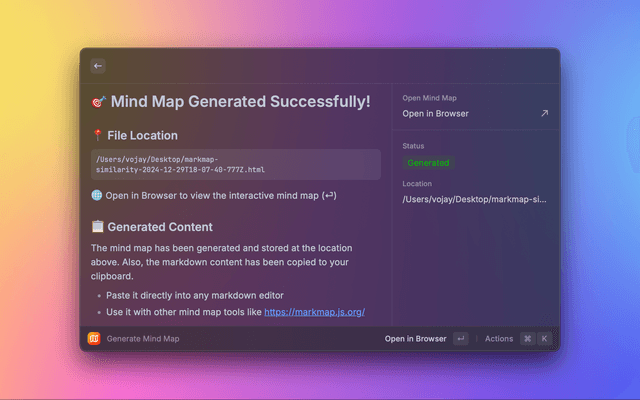
Task: Click the globe emoji before Open in Browser
Action: tap(96, 195)
